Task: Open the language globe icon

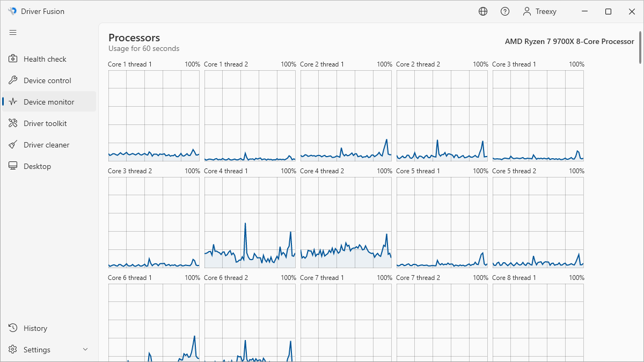Action: (x=483, y=11)
